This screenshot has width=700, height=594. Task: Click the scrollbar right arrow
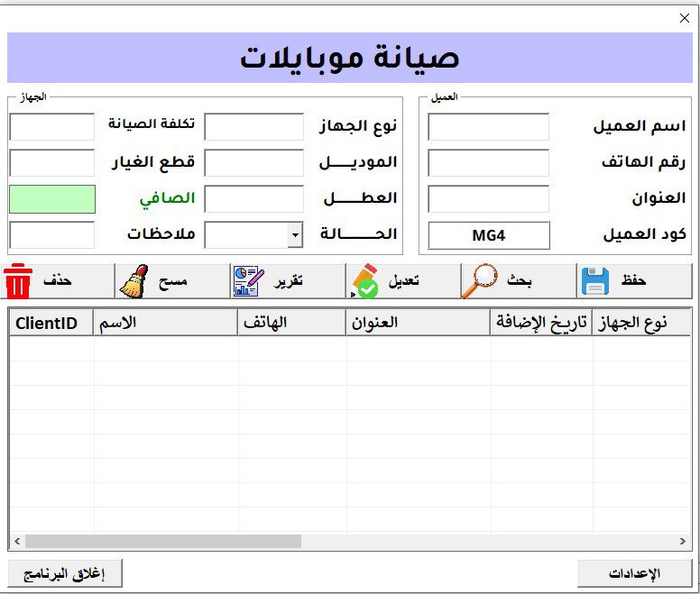(683, 542)
